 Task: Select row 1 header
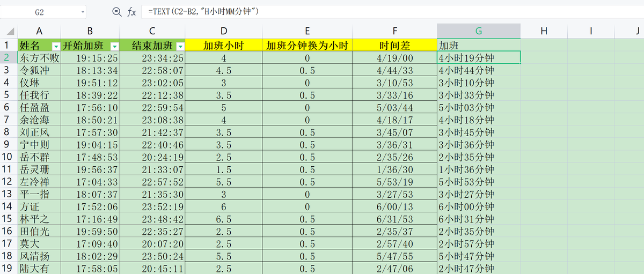coord(9,45)
